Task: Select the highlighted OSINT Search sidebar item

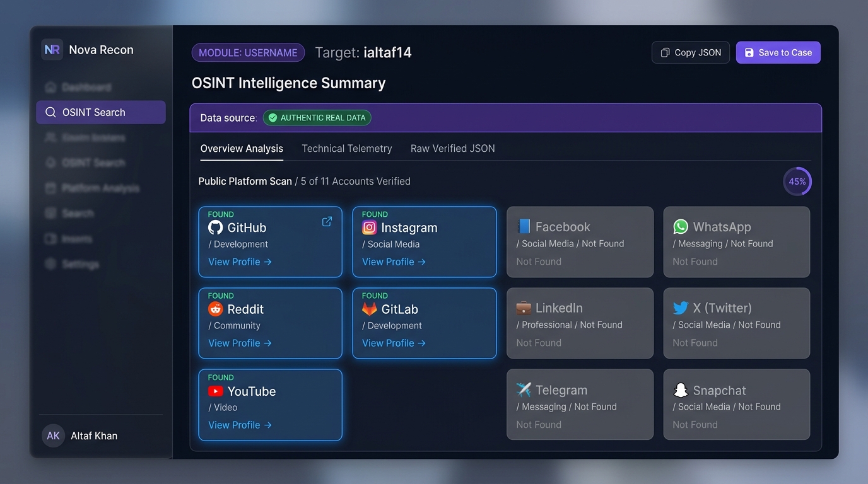Action: 101,112
